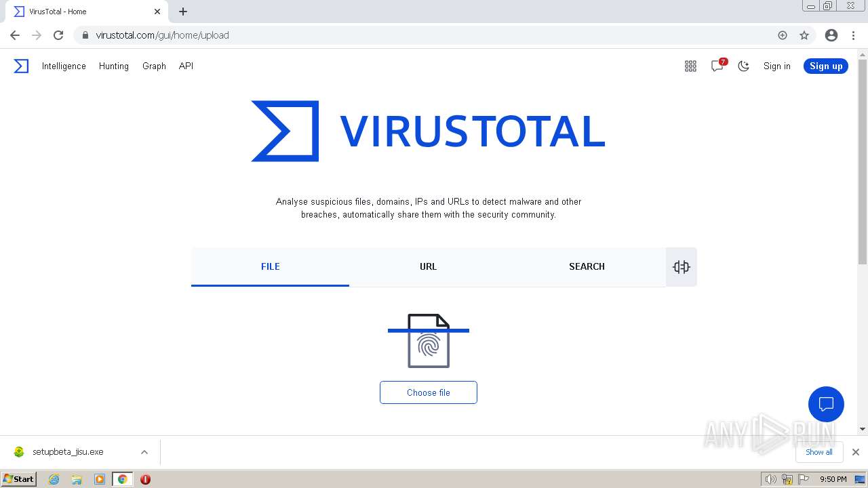The image size is (868, 488).
Task: Open the API menu item
Action: [186, 66]
